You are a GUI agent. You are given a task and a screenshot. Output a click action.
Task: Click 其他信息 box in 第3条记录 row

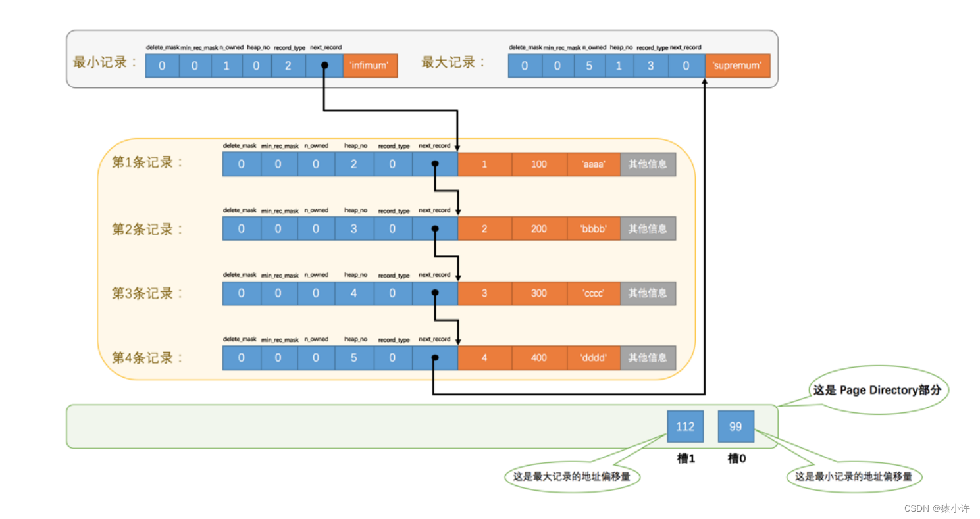click(648, 293)
